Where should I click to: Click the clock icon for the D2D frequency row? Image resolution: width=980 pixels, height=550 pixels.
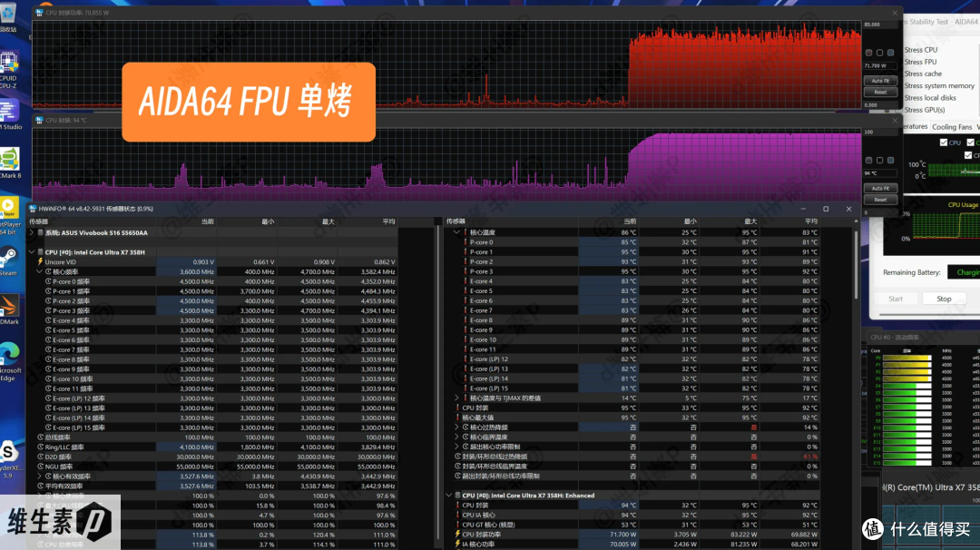(40, 457)
